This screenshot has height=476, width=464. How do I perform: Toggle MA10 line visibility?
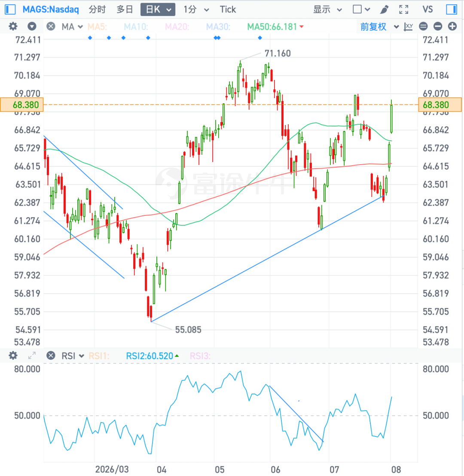click(136, 27)
